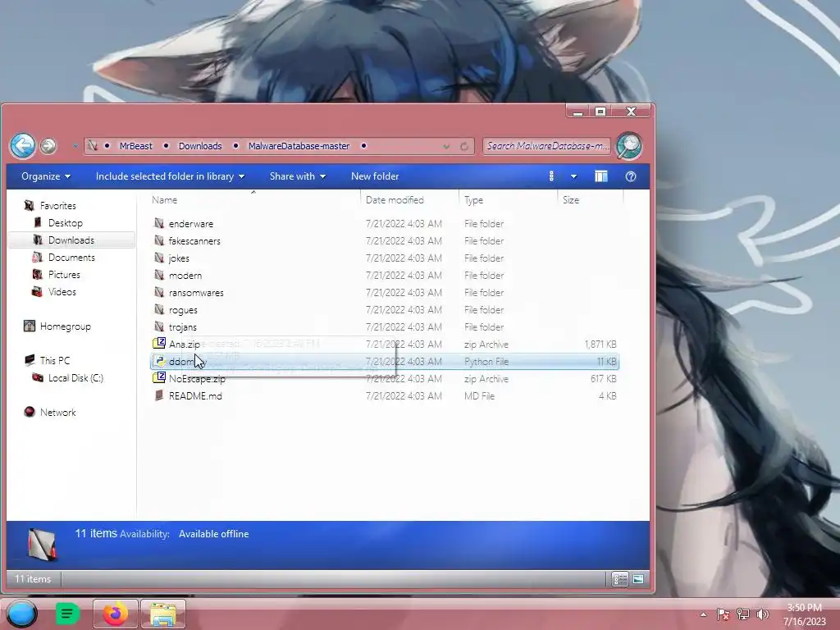Select MalwareDatabase-master in the address bar
Screen dimensions: 840x630
pyautogui.click(x=299, y=146)
